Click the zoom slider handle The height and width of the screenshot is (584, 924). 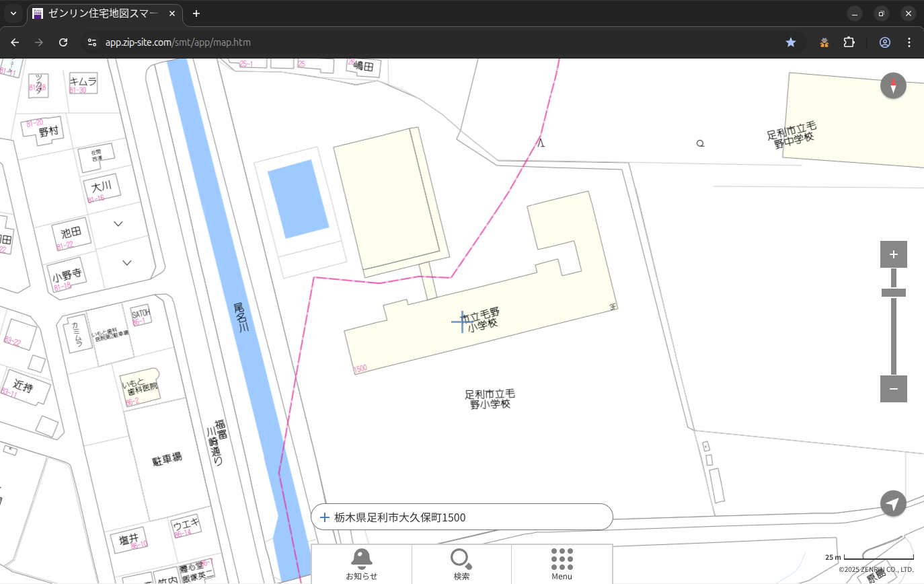[x=893, y=293]
